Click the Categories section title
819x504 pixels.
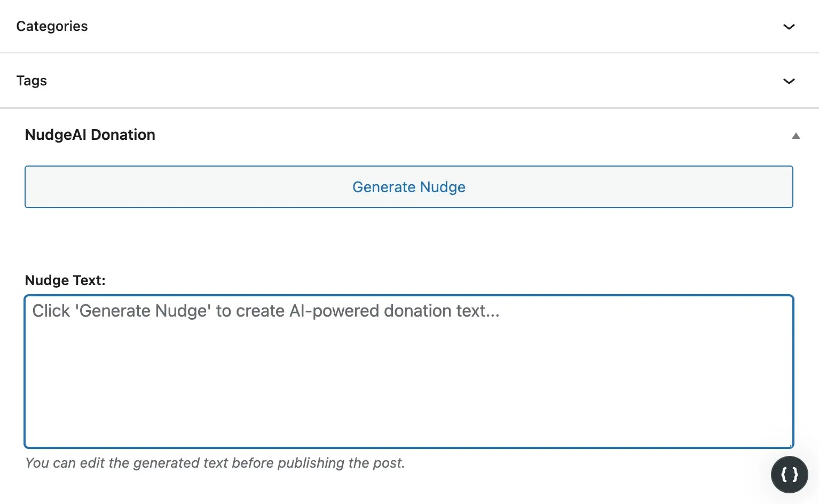[x=52, y=26]
